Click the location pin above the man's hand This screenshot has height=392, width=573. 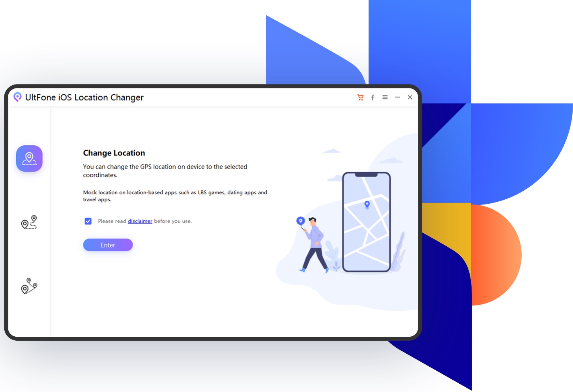pyautogui.click(x=301, y=221)
